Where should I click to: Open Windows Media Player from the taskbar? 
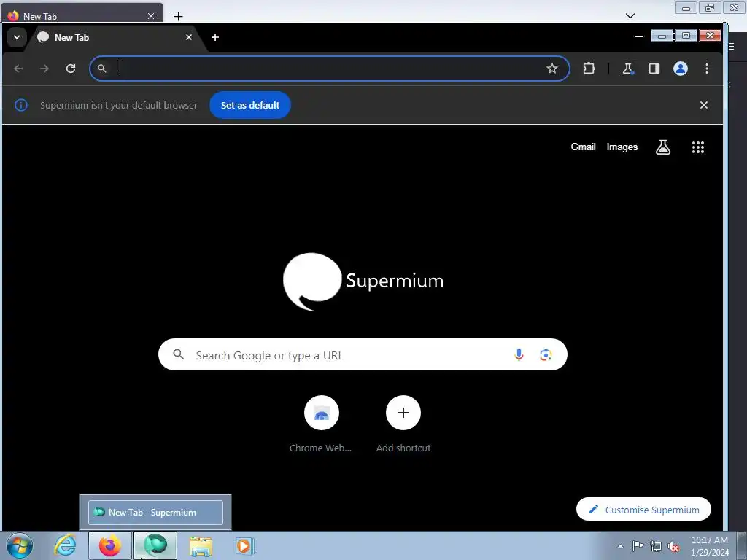245,545
